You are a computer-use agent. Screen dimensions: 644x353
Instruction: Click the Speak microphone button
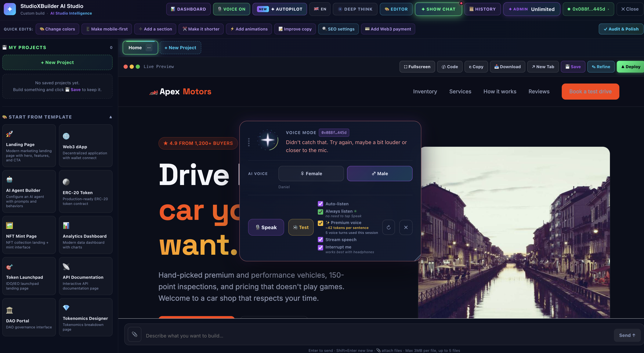pyautogui.click(x=266, y=227)
